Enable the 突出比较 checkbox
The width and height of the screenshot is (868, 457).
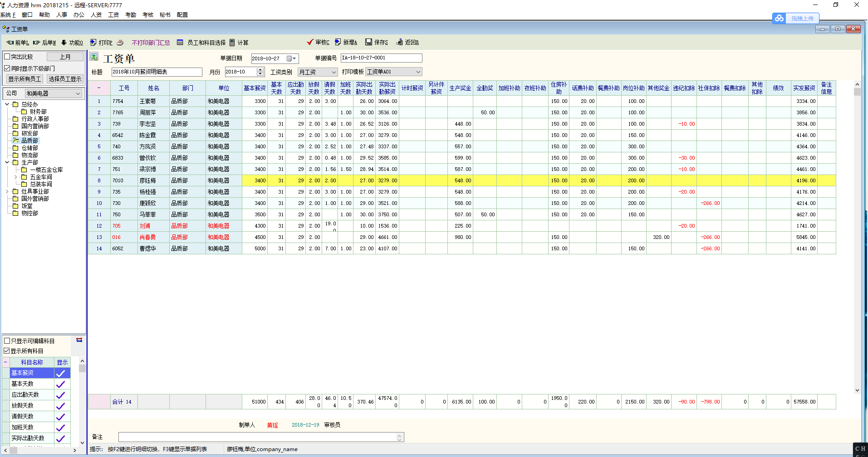(x=7, y=57)
